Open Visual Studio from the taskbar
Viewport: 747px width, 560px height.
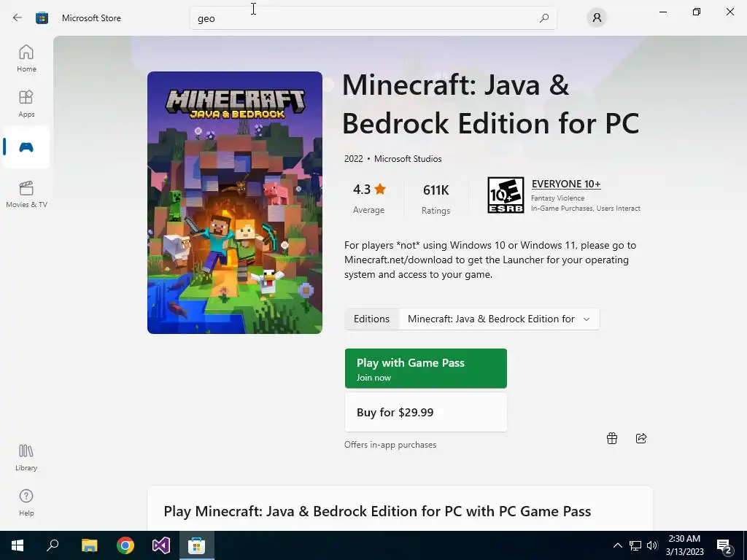161,545
